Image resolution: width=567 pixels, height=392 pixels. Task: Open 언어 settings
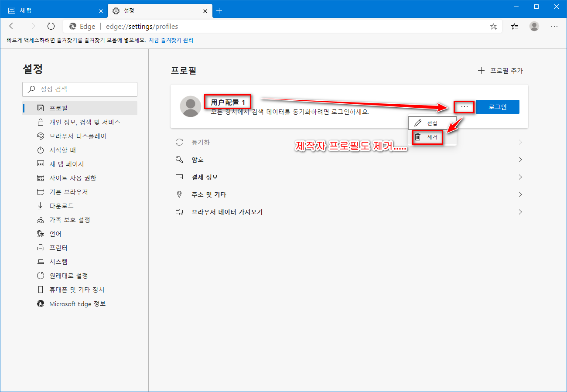pos(80,234)
